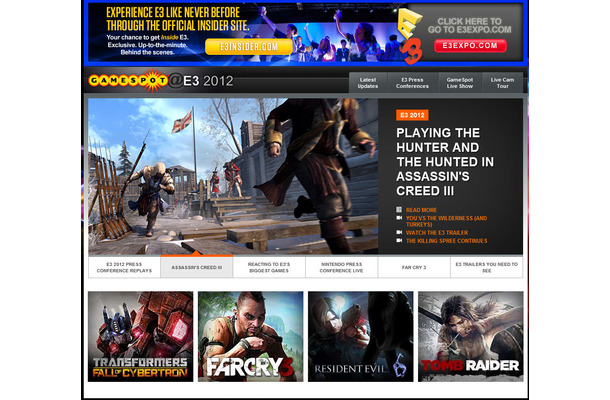Click the 'Experience E3 like never before' banner headline
This screenshot has width=610, height=400.
click(178, 19)
